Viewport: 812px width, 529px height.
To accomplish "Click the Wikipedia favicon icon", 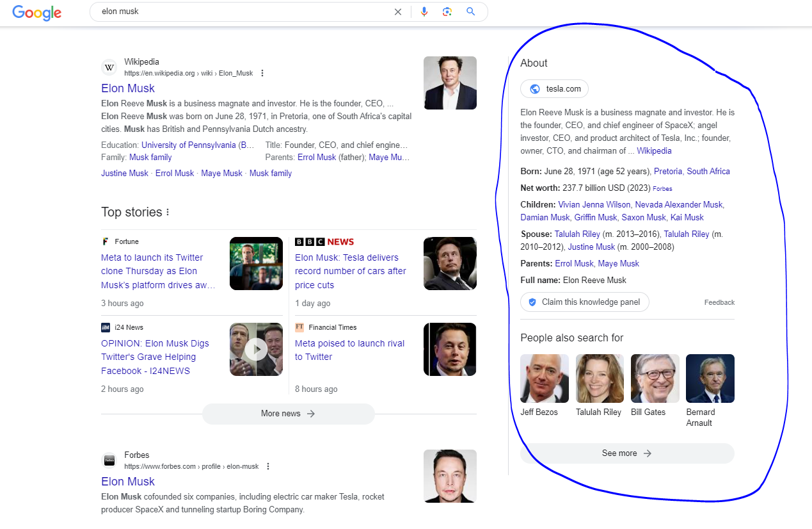I will [109, 67].
